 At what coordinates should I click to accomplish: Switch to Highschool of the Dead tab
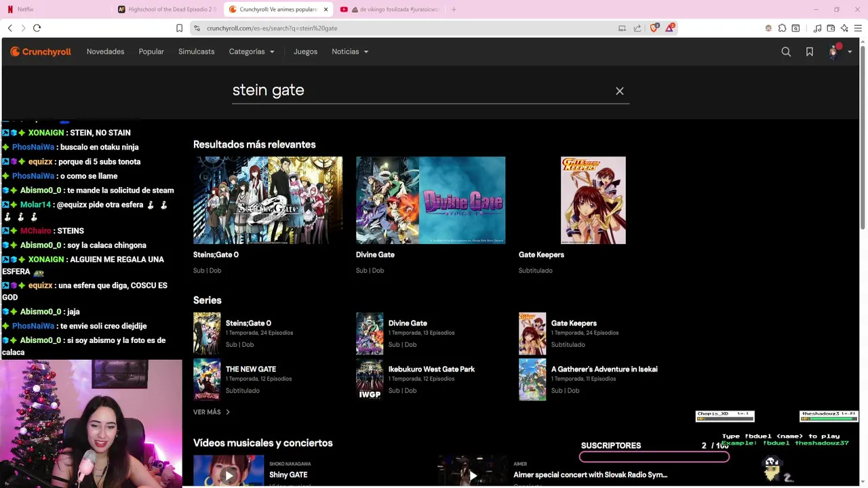[167, 9]
